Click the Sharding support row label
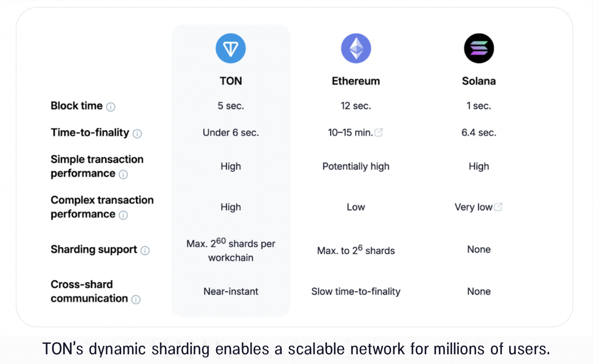This screenshot has width=593, height=364. click(x=94, y=250)
